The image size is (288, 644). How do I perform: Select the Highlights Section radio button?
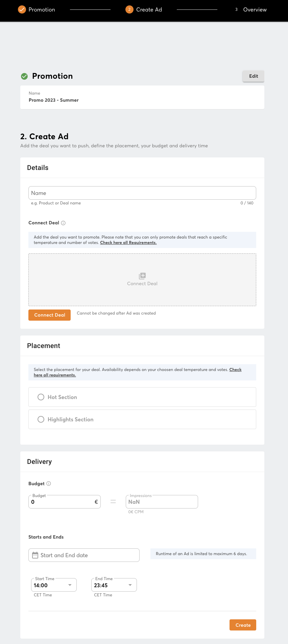41,419
